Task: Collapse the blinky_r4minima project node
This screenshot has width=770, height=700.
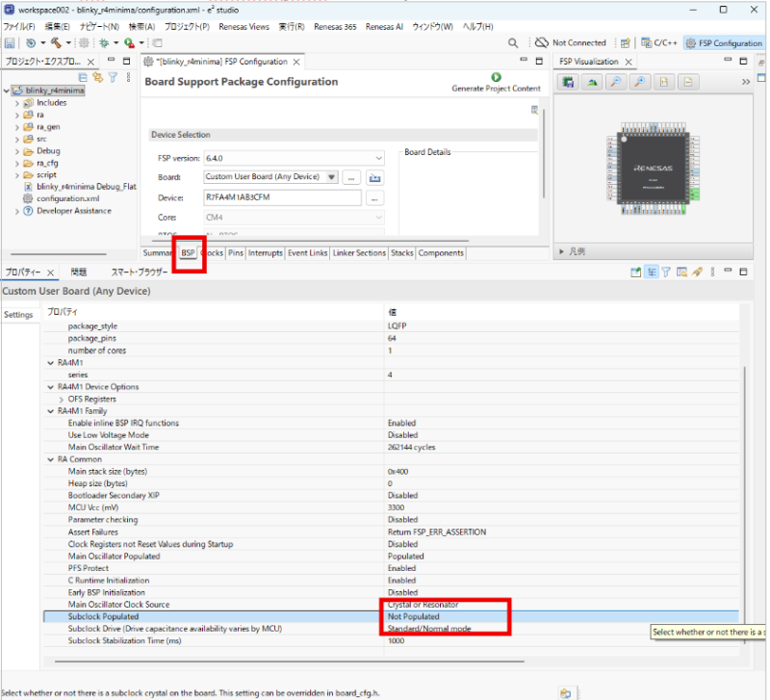Action: pos(7,91)
